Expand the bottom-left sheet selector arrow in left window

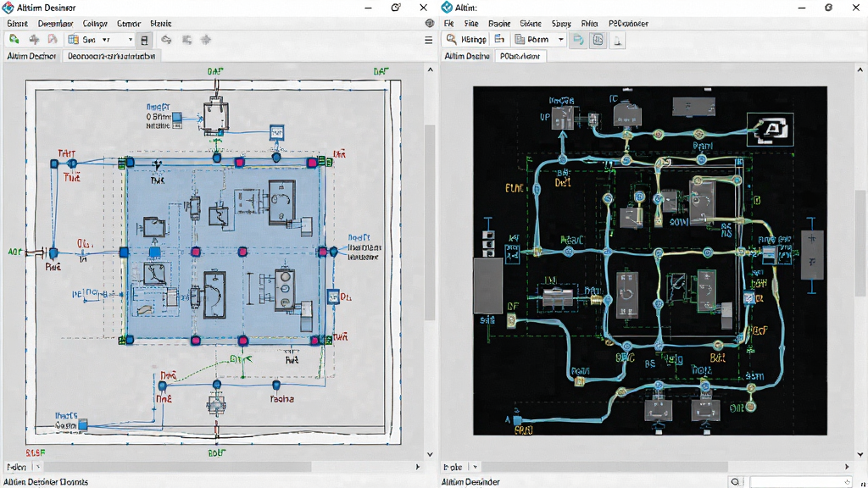(37, 467)
